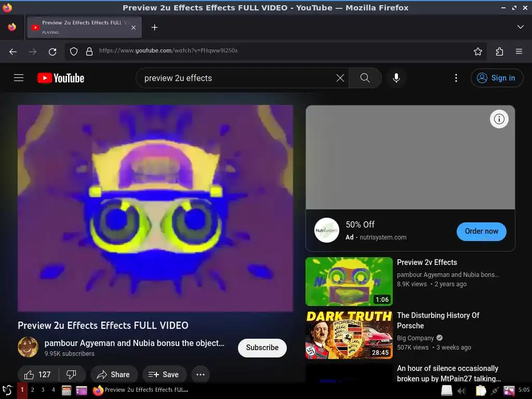This screenshot has width=532, height=399.
Task: Share this video
Action: [x=114, y=375]
